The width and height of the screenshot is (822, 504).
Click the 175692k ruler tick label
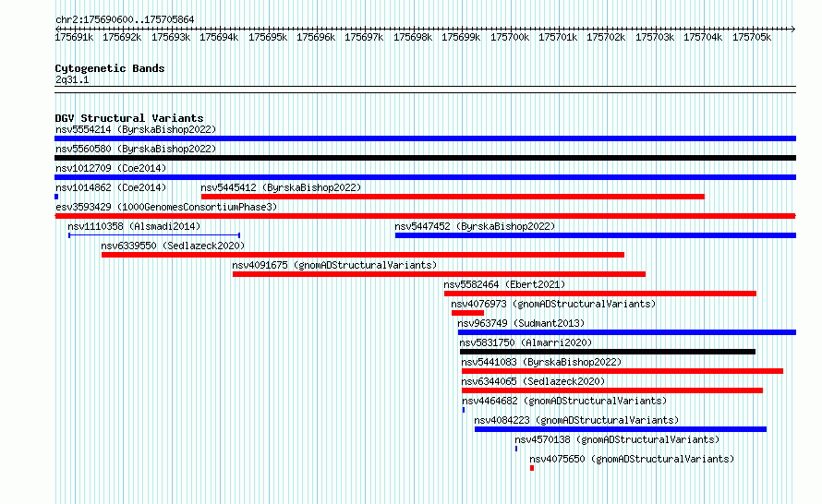click(122, 37)
